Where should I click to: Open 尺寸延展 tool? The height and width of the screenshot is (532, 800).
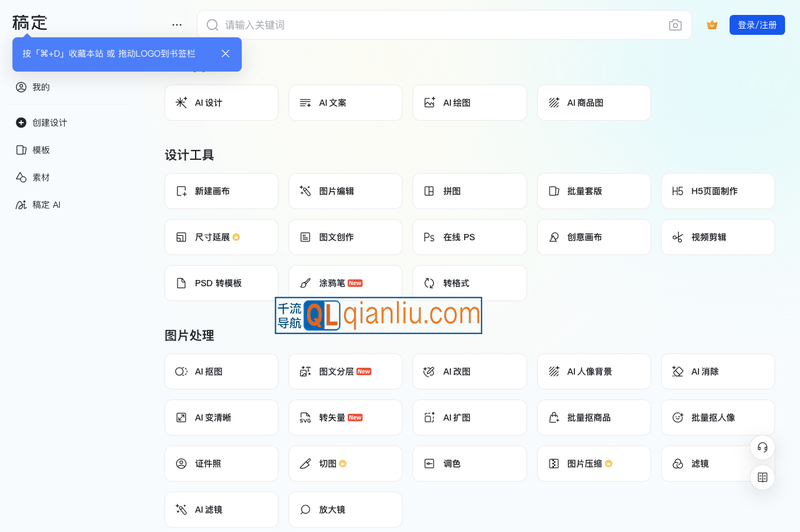click(221, 237)
